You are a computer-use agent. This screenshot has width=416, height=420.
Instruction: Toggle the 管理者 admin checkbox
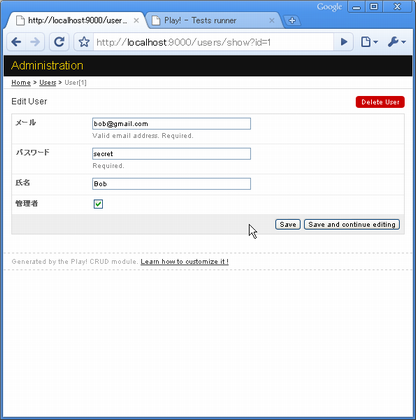tap(98, 204)
